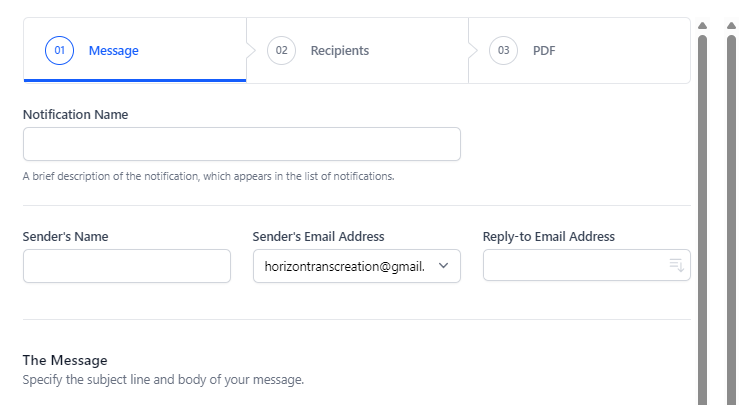Open merge tags icon in Reply-to field

[676, 265]
